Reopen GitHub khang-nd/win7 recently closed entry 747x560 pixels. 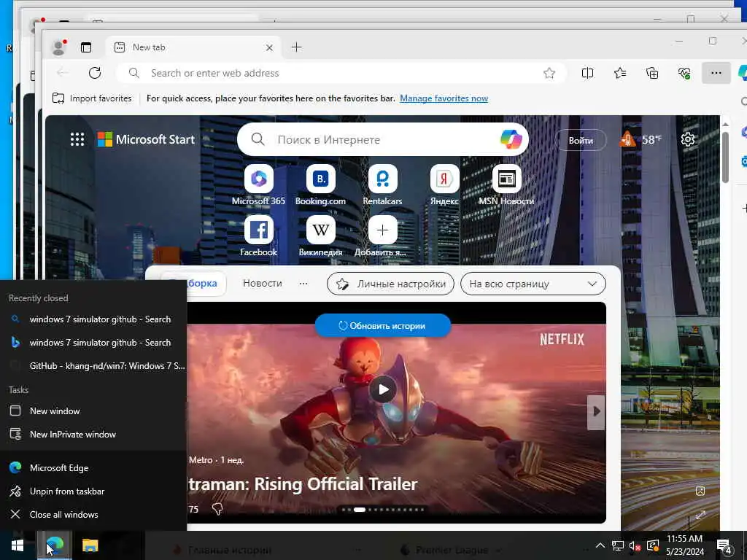coord(93,366)
